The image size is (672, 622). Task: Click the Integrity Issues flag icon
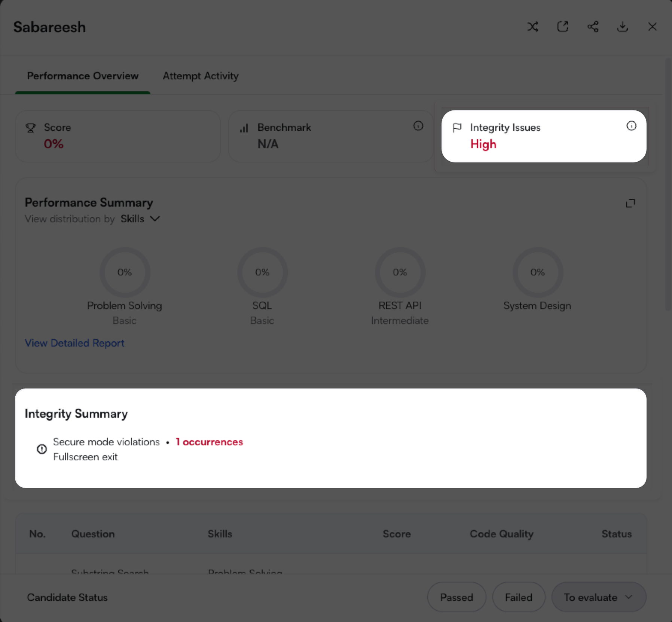point(457,128)
